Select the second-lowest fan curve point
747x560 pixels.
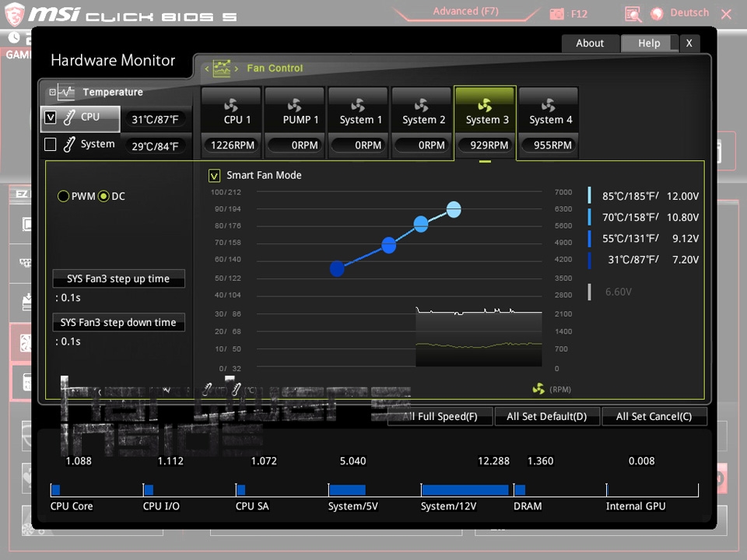coord(389,245)
